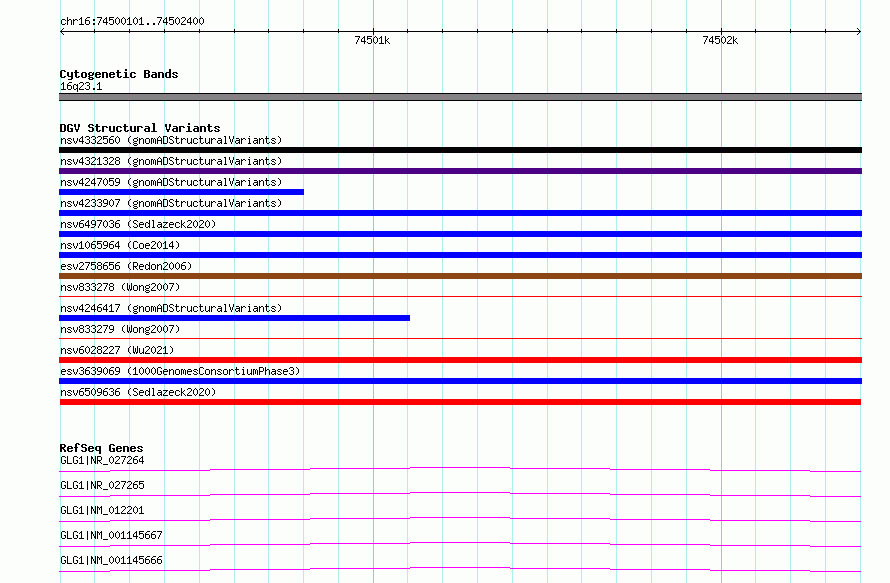Select the Cytogenetic Bands track heading

[x=119, y=74]
